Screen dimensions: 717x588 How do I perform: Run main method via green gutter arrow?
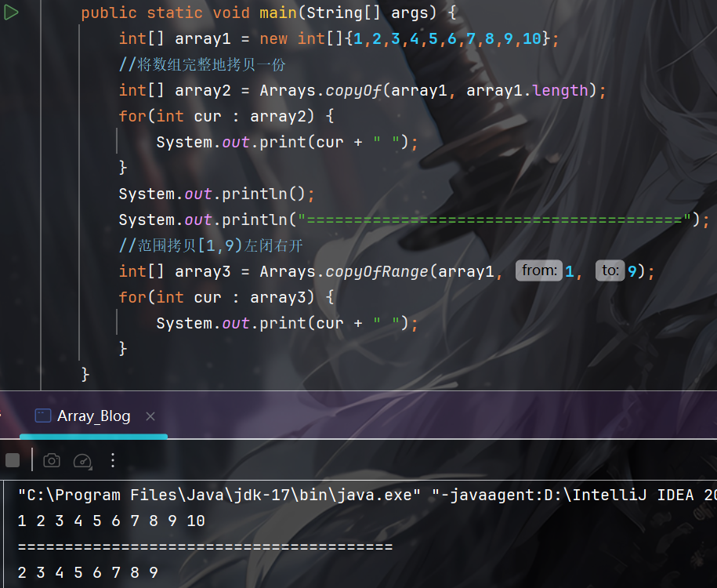point(10,13)
